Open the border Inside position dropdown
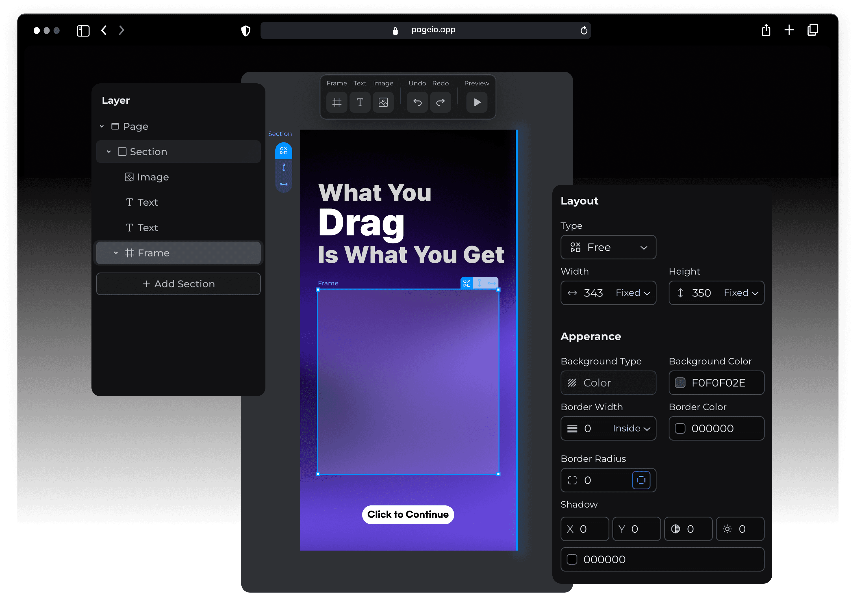The width and height of the screenshot is (851, 616). click(632, 428)
